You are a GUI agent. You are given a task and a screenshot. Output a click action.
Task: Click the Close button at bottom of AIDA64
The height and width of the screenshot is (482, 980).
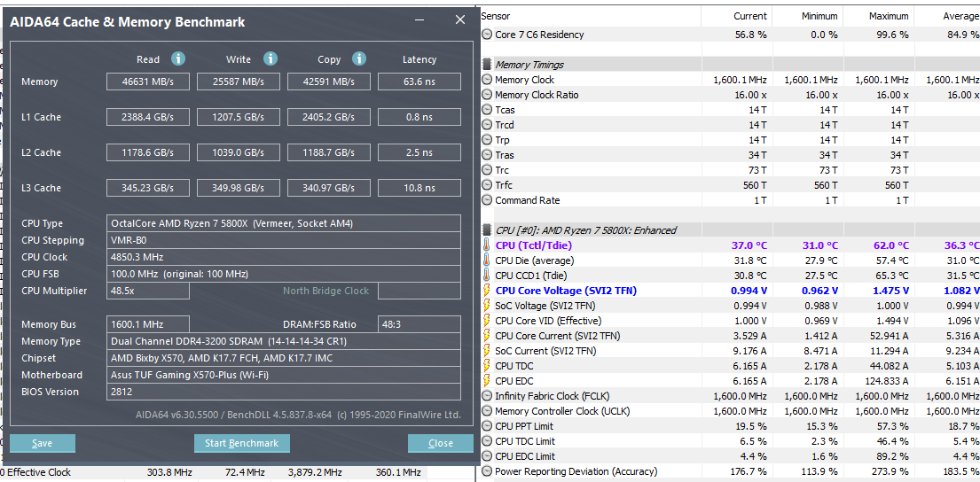tap(441, 443)
